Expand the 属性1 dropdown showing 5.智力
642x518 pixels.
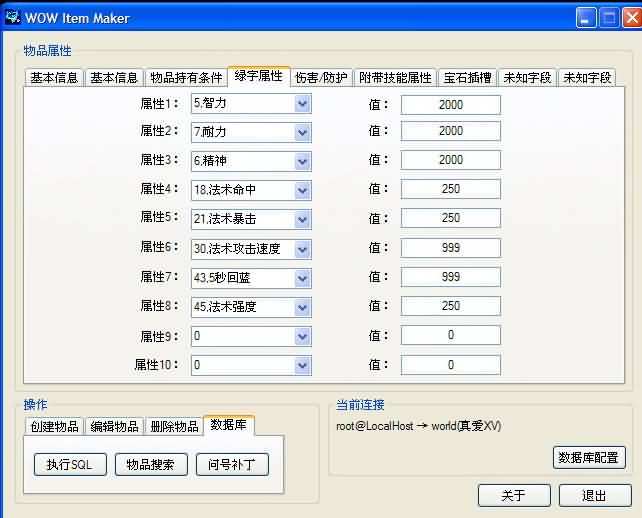tap(303, 104)
